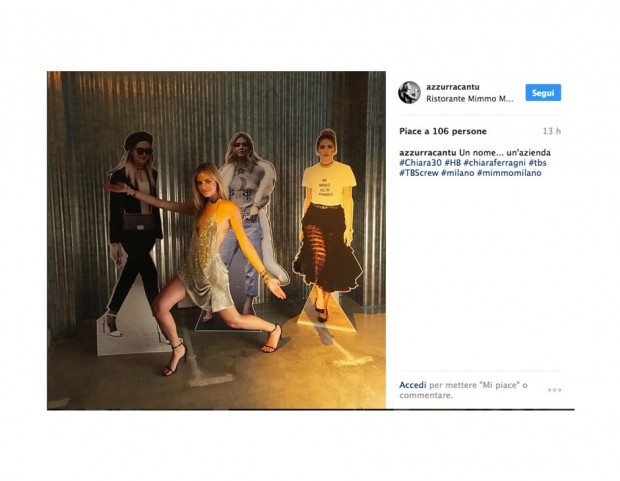Image resolution: width=620 pixels, height=481 pixels.
Task: Open the #chiaraferragni hashtag
Action: tap(495, 163)
